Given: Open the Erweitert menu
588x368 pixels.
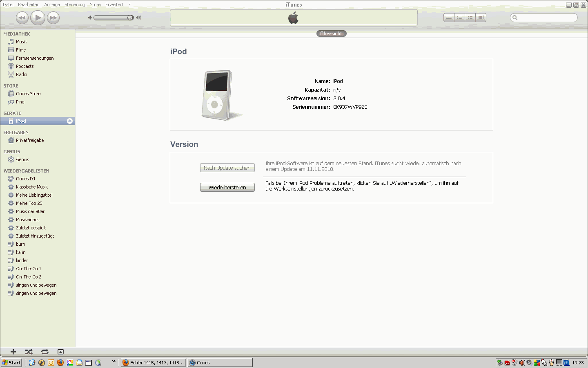Looking at the screenshot, I should tap(114, 4).
